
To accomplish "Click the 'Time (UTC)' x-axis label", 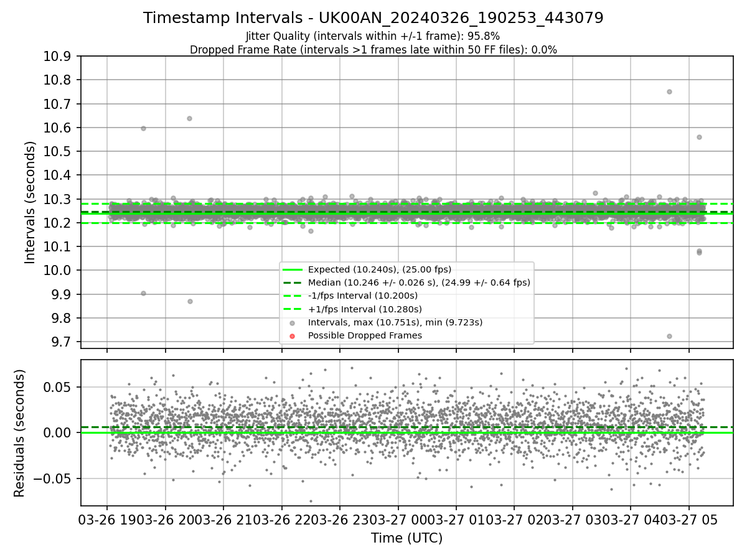I will pos(406,538).
